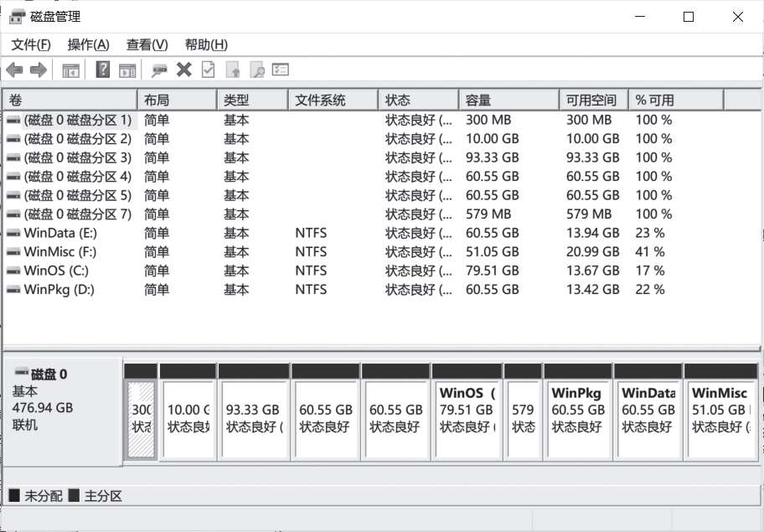Toggle the console tree pane icon

click(71, 70)
